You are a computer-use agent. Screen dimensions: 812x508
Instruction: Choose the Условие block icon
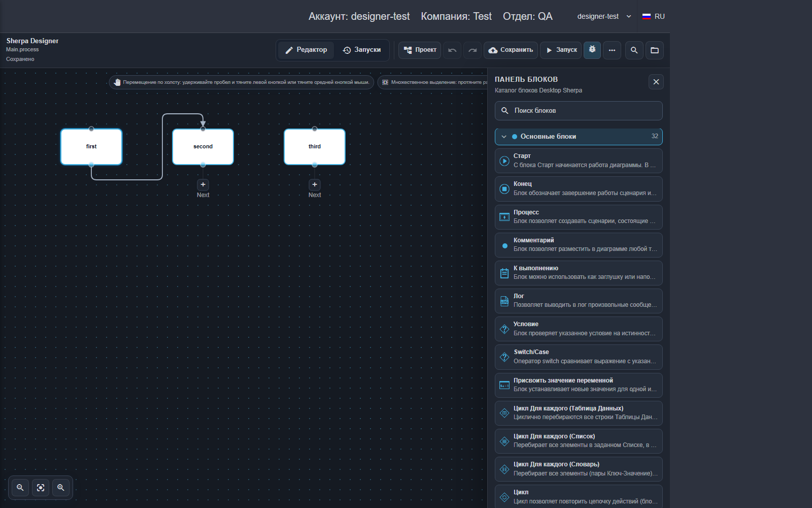pyautogui.click(x=504, y=329)
